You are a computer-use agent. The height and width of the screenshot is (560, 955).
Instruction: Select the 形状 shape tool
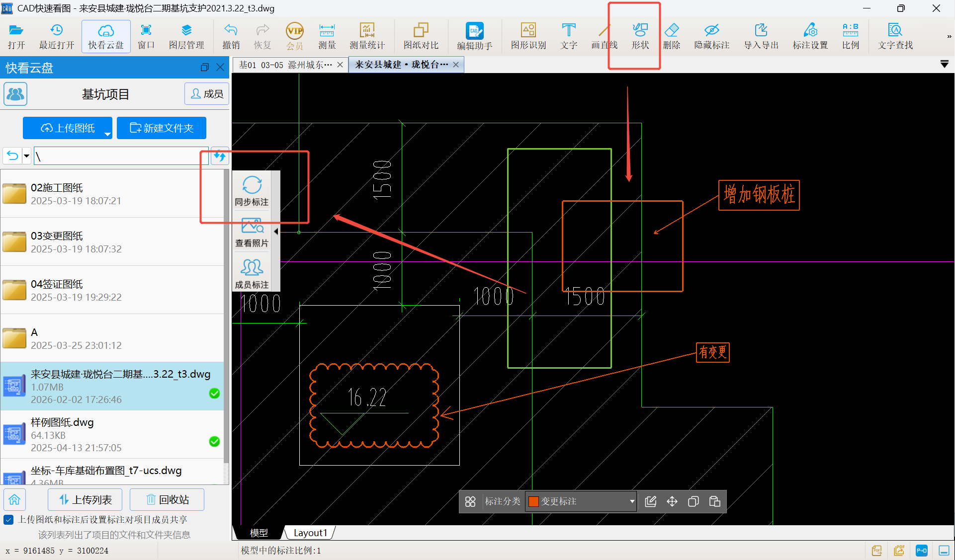[640, 36]
